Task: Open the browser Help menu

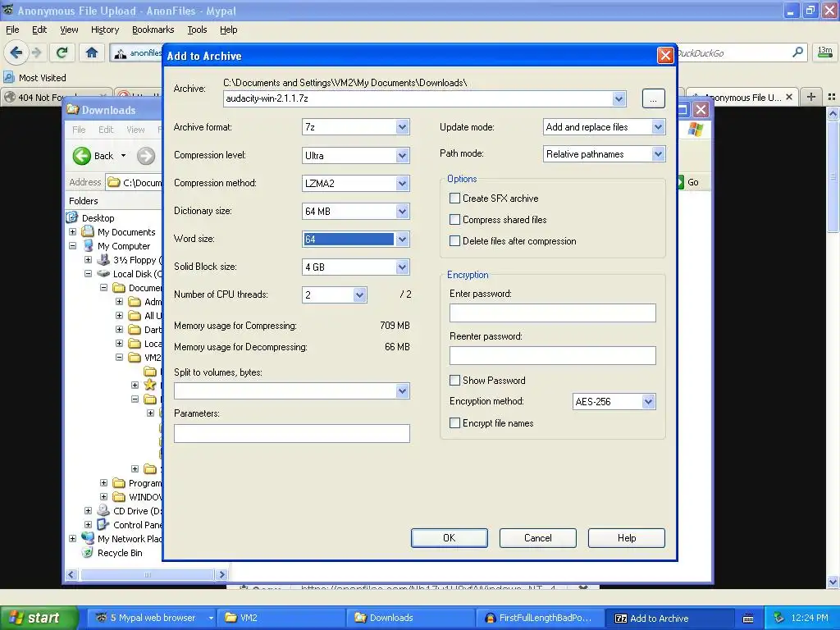Action: tap(228, 30)
